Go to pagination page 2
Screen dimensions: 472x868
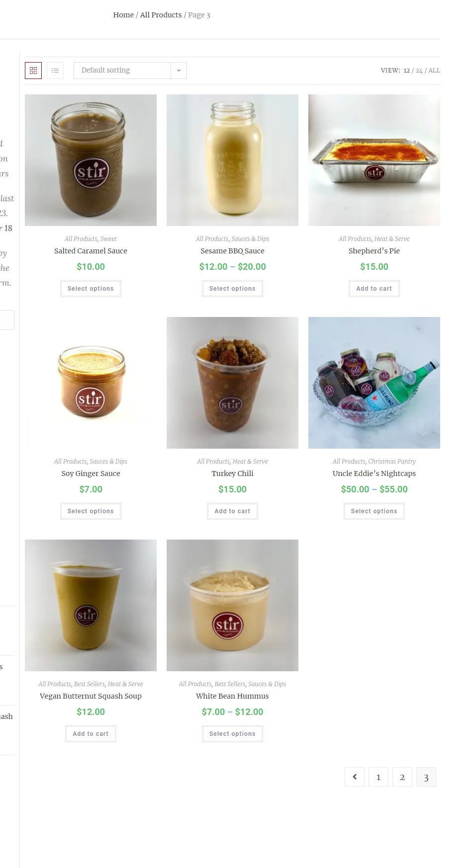402,777
